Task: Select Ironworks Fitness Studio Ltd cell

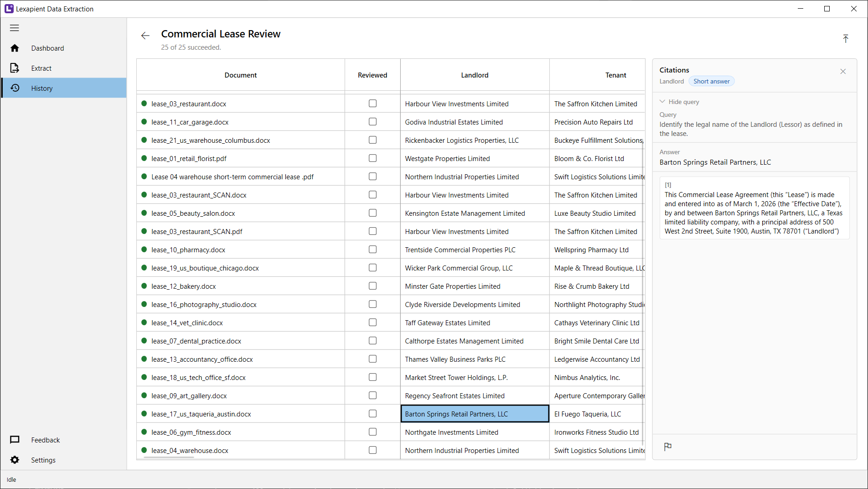Action: [597, 432]
